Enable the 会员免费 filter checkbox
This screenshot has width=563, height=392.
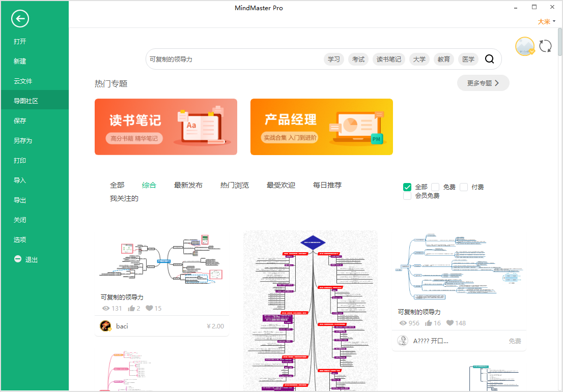[x=407, y=196]
